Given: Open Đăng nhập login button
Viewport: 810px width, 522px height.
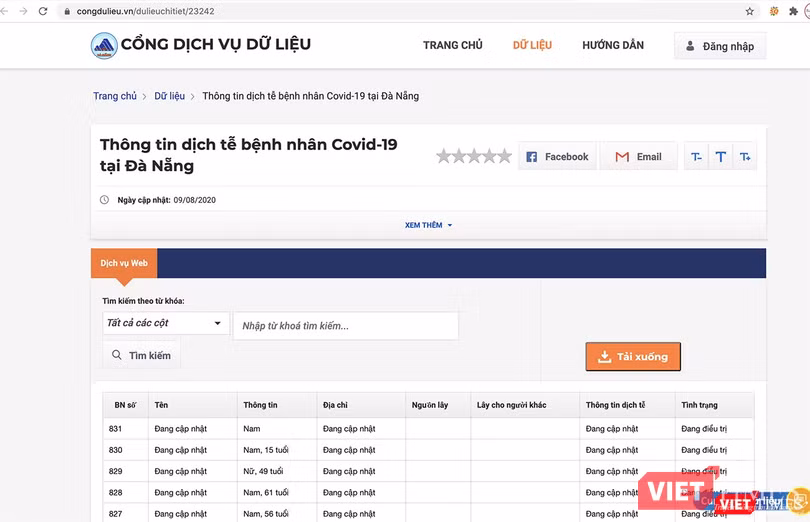Looking at the screenshot, I should pyautogui.click(x=720, y=46).
